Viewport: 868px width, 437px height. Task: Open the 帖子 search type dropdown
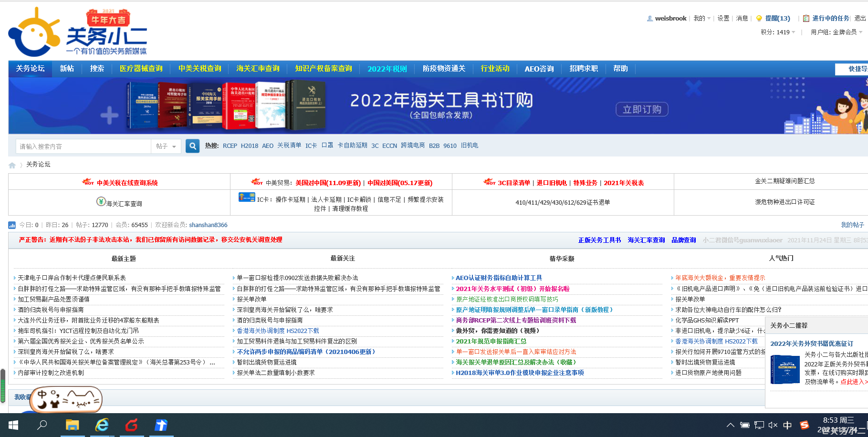click(x=166, y=146)
